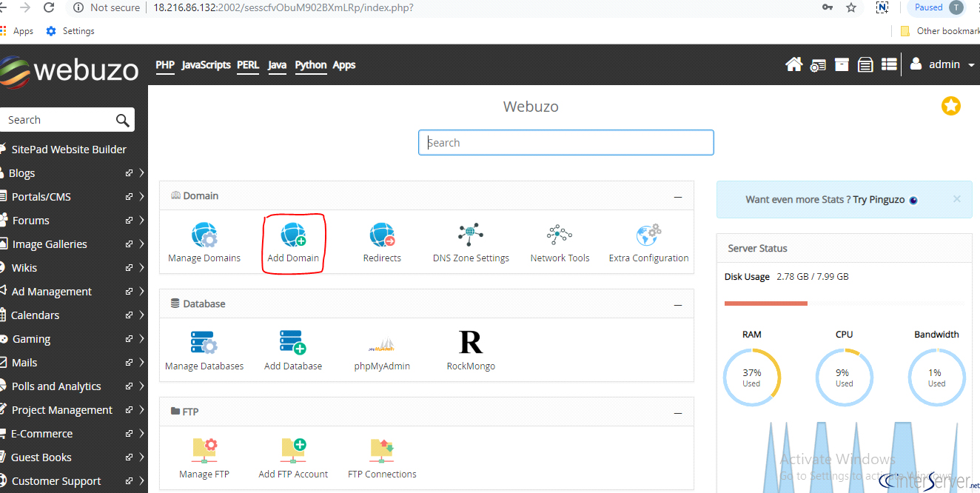The image size is (980, 493).
Task: Click the Disk Usage progress bar
Action: pos(844,303)
